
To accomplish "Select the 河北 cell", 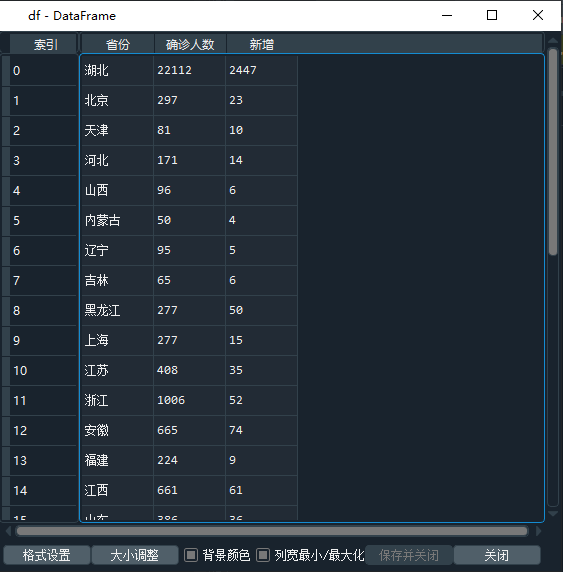I will pos(117,161).
